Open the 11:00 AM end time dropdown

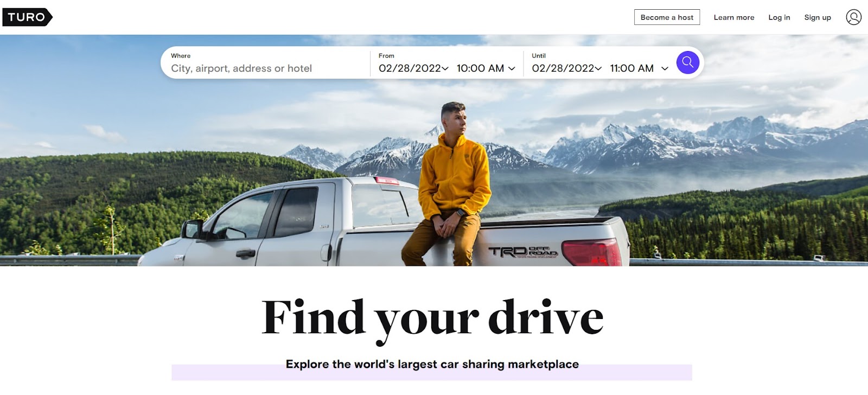point(639,68)
